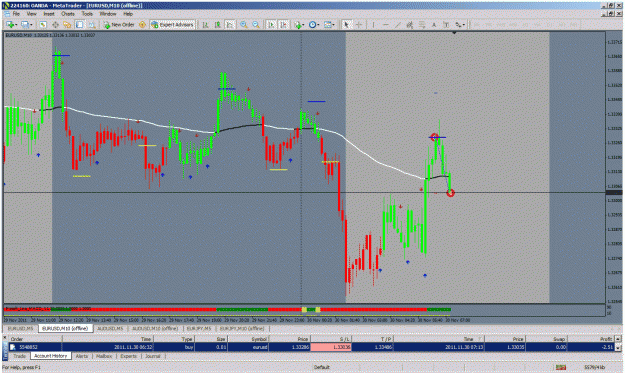Open the Window menu

point(108,14)
